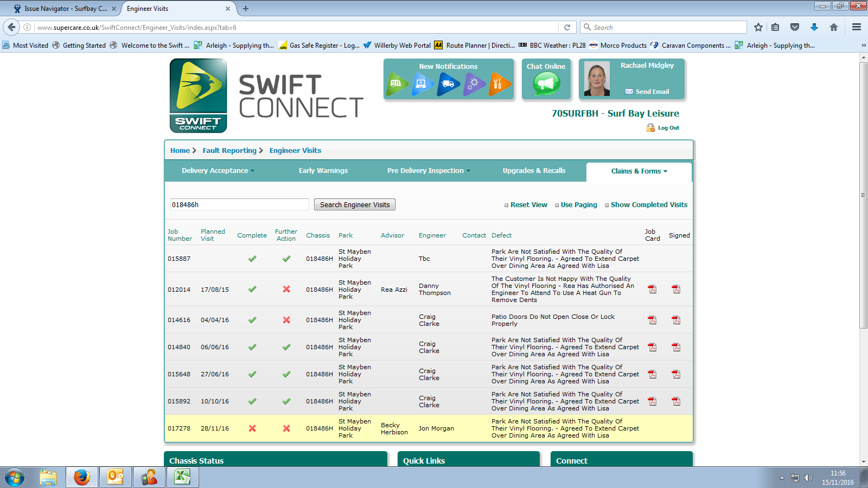
Task: Expand the Delivery Acceptance dropdown menu
Action: 218,171
